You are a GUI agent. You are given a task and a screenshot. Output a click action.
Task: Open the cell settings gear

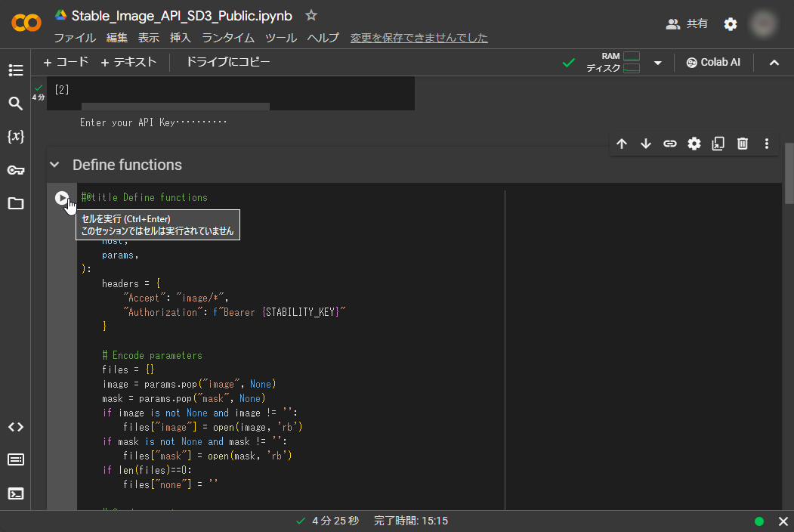(694, 144)
